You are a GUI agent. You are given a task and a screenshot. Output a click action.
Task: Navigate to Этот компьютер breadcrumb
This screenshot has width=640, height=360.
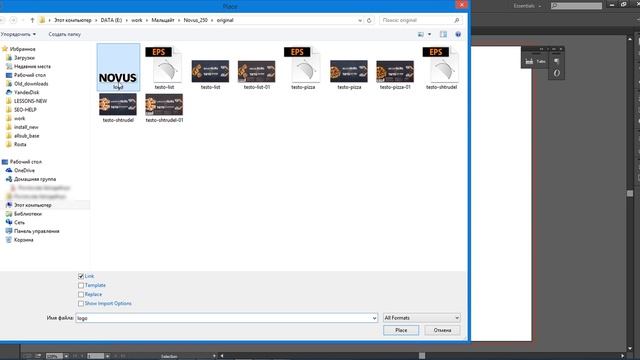click(73, 20)
